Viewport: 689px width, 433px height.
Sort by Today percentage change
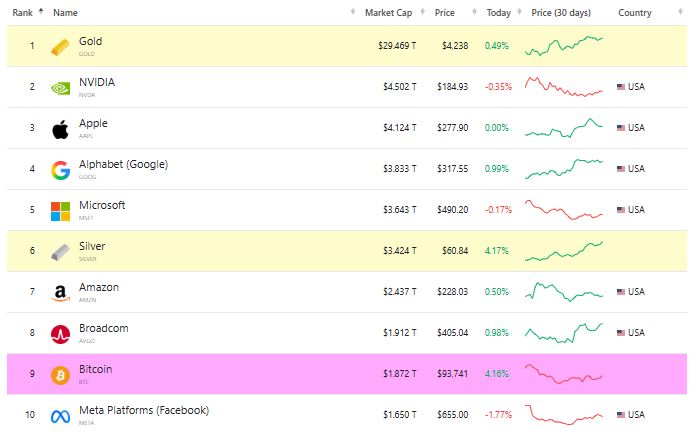click(497, 13)
